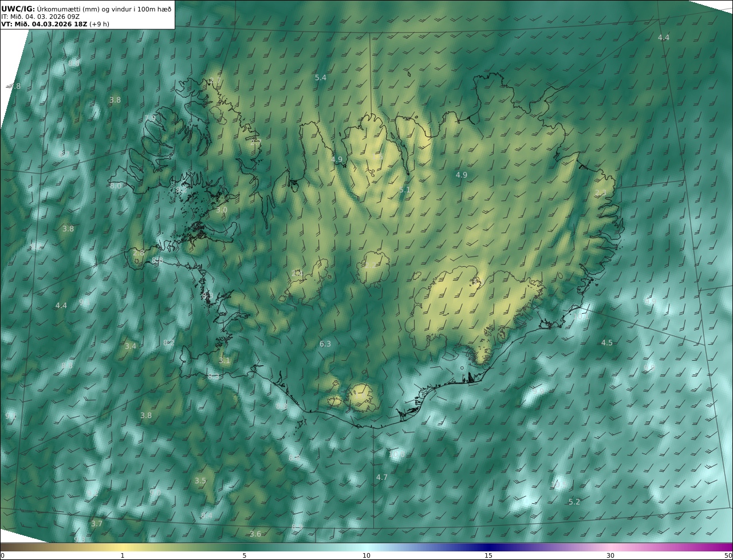Click the 4.5 value off the east coast
Viewport: 733px width, 560px height.
[x=606, y=343]
